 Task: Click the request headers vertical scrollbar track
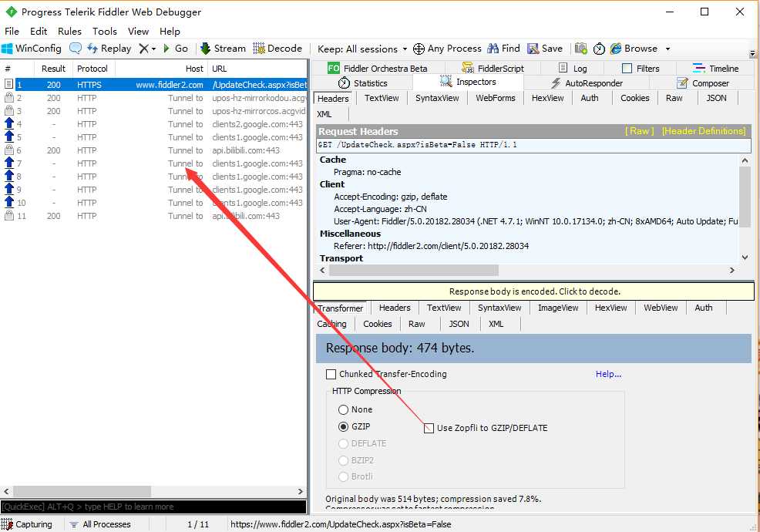pos(745,208)
